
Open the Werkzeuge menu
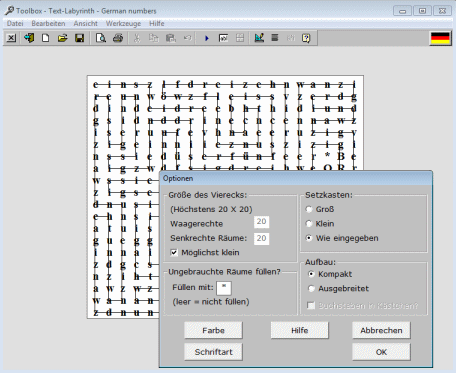click(x=123, y=24)
